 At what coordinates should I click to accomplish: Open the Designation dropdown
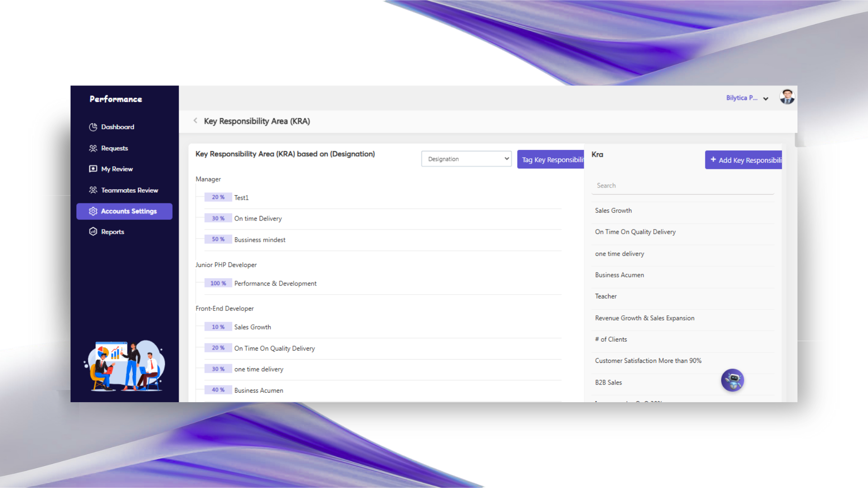point(466,159)
